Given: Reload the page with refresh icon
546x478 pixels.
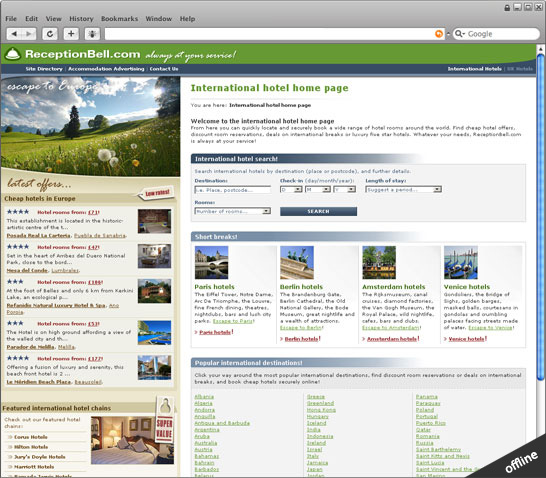Looking at the screenshot, I should tap(50, 34).
